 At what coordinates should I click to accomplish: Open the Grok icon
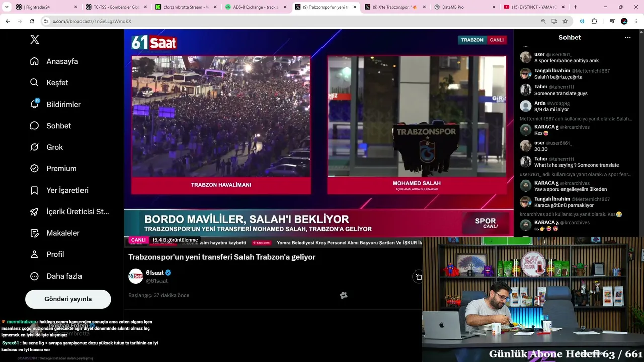coord(34,147)
